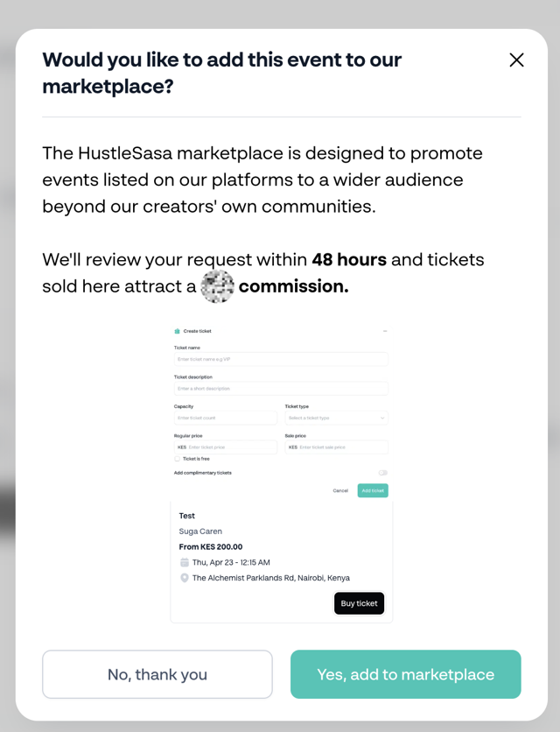
Task: Decline with 'No, thank you'
Action: pos(157,674)
